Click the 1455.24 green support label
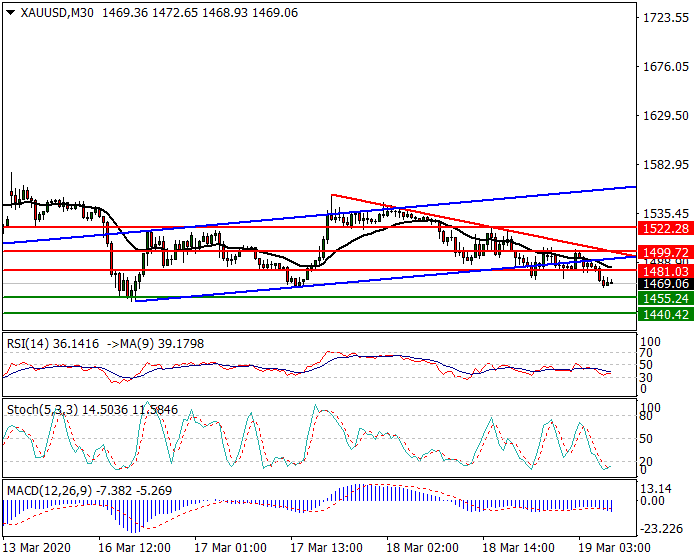The height and width of the screenshot is (560, 700). (x=666, y=298)
